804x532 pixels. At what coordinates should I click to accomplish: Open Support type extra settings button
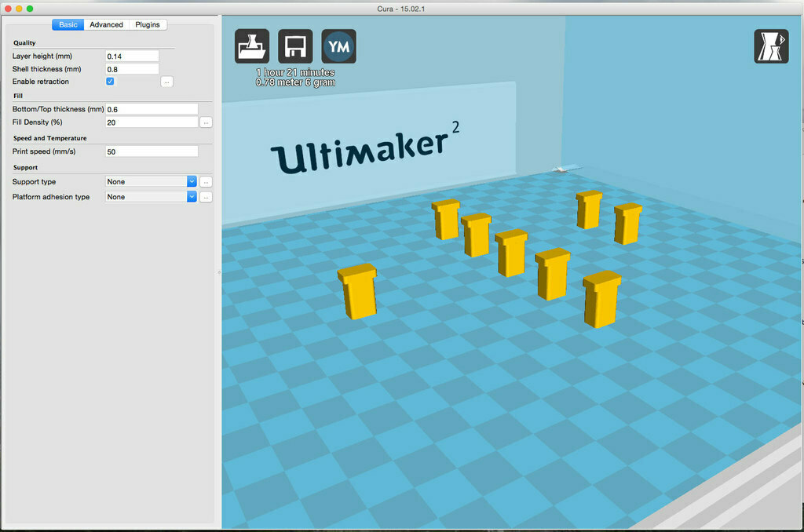(x=206, y=182)
